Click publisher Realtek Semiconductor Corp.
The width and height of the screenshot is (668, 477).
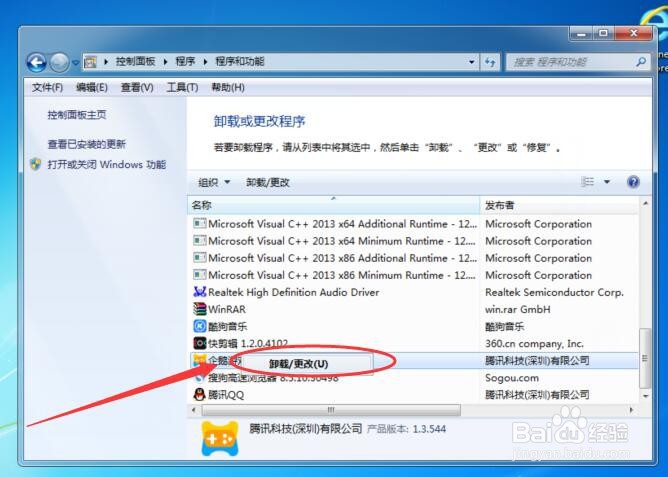click(554, 292)
